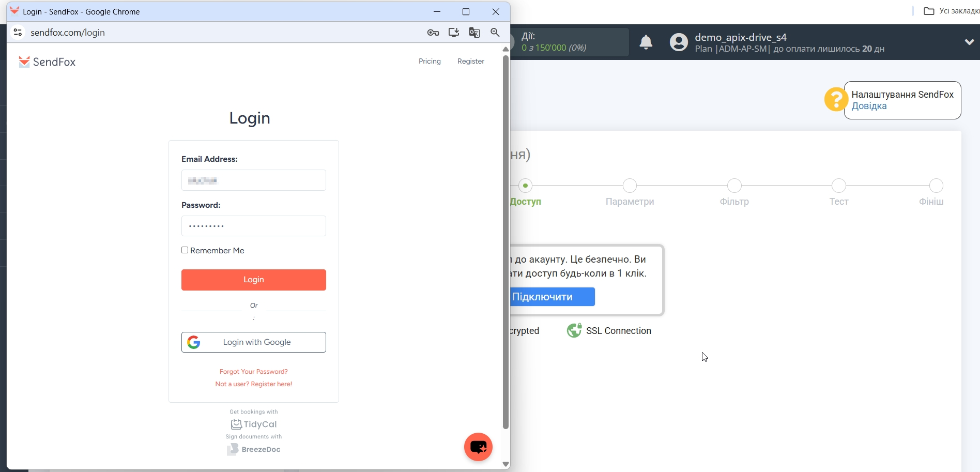
Task: Open the Довідка help link
Action: pos(869,106)
